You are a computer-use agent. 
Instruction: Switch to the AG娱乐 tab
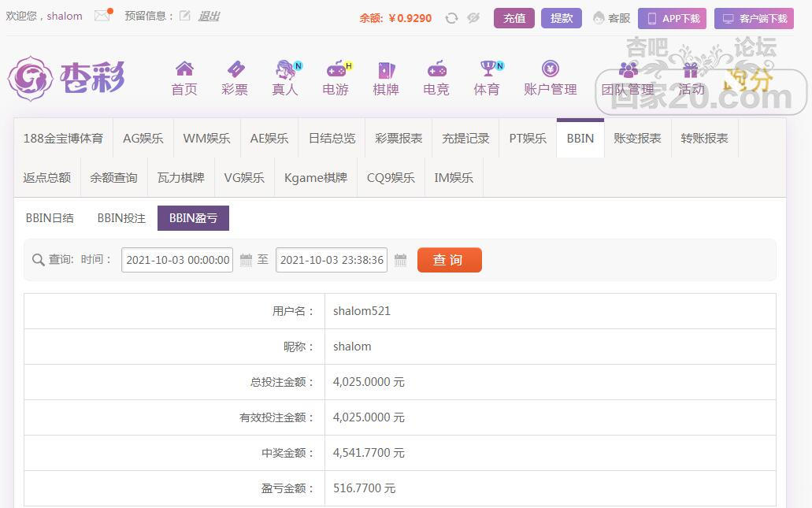pos(143,138)
